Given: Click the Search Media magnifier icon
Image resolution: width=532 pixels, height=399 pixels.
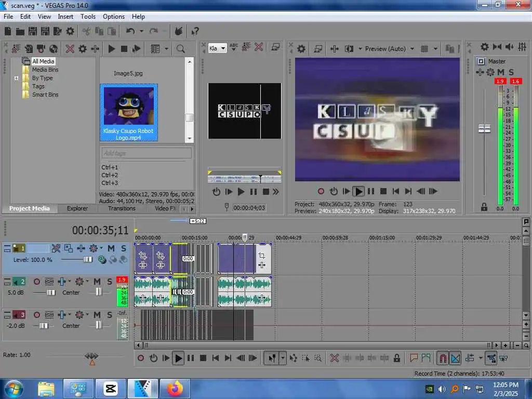Looking at the screenshot, I should point(180,49).
